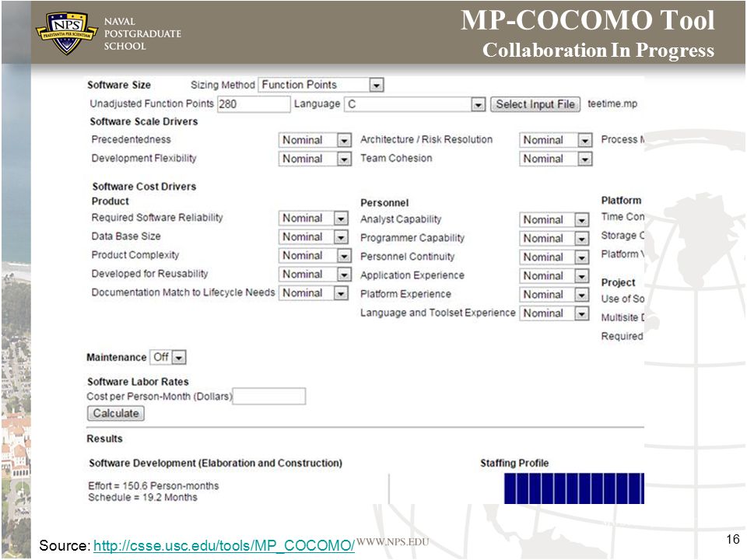This screenshot has width=747, height=560.
Task: Expand the Development Flexibility dropdown
Action: 315,159
